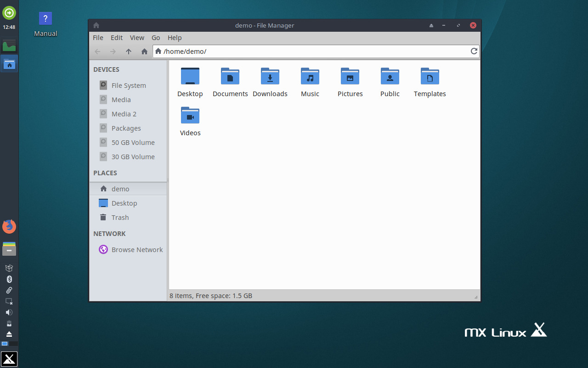
Task: Launch Firefox from the side panel
Action: (9, 226)
